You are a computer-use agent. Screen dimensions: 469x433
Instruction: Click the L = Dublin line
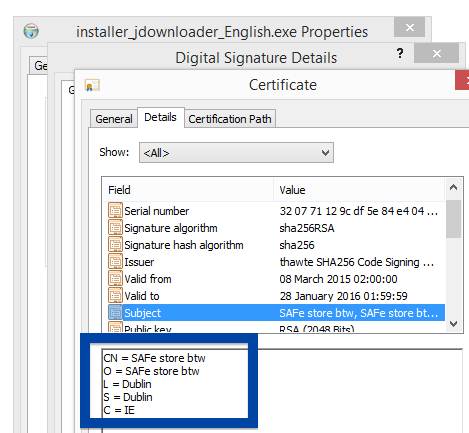click(x=127, y=384)
